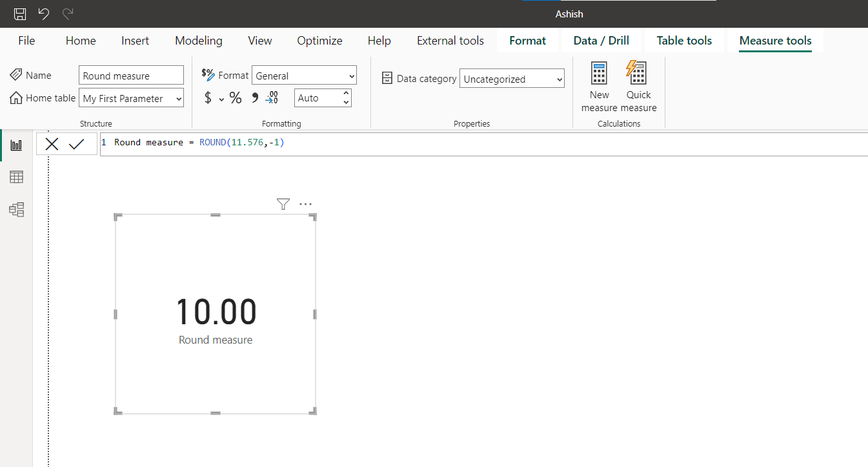Create a New measure from the ribbon

coord(599,86)
